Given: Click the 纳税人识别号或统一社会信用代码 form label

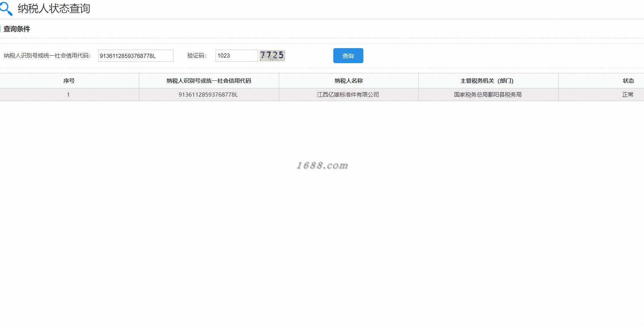Looking at the screenshot, I should [x=47, y=56].
